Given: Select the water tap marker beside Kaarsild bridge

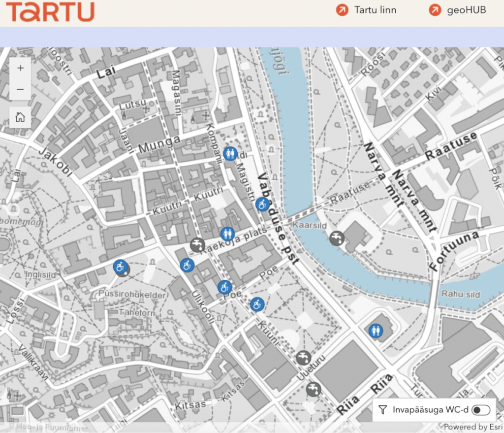Looking at the screenshot, I should point(337,238).
